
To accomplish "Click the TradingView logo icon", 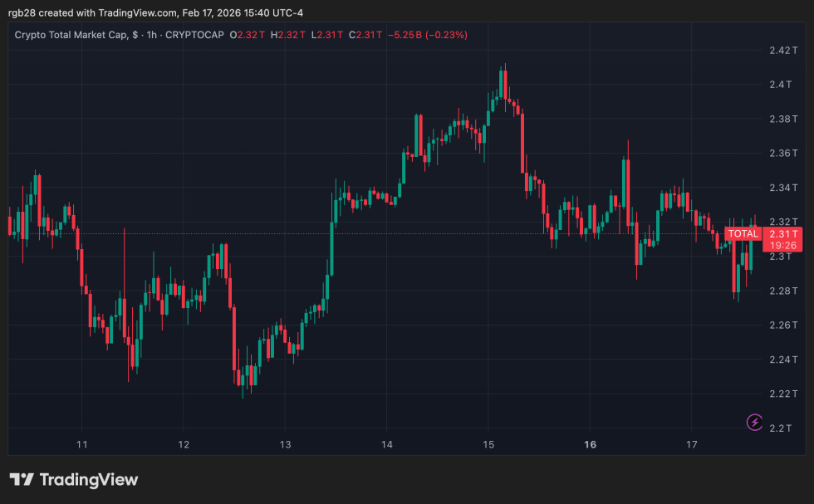I will click(22, 480).
